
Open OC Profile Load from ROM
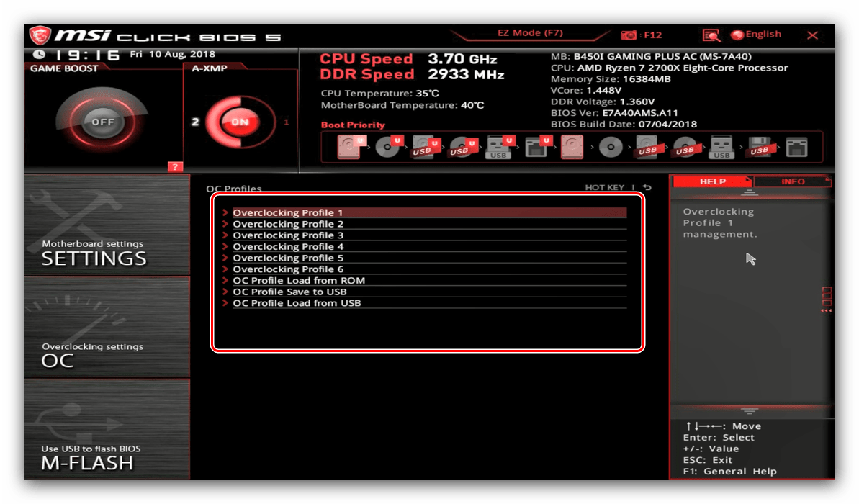[298, 281]
